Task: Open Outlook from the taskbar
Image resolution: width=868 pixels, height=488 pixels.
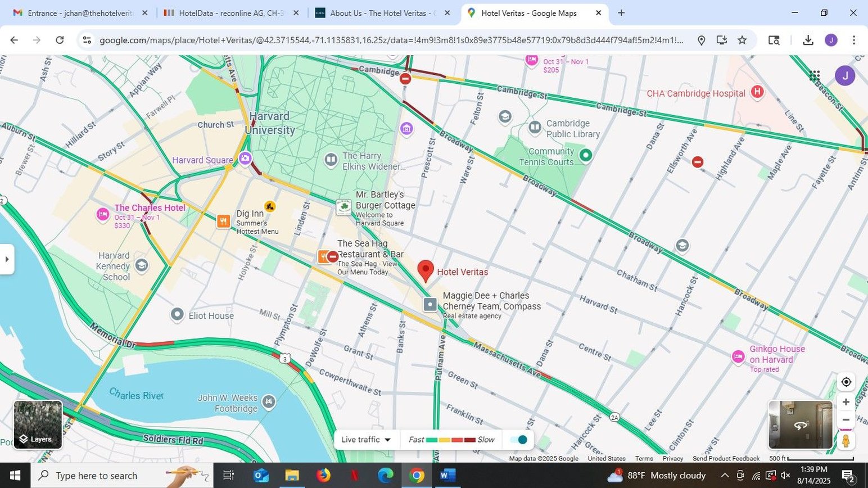Action: click(261, 476)
